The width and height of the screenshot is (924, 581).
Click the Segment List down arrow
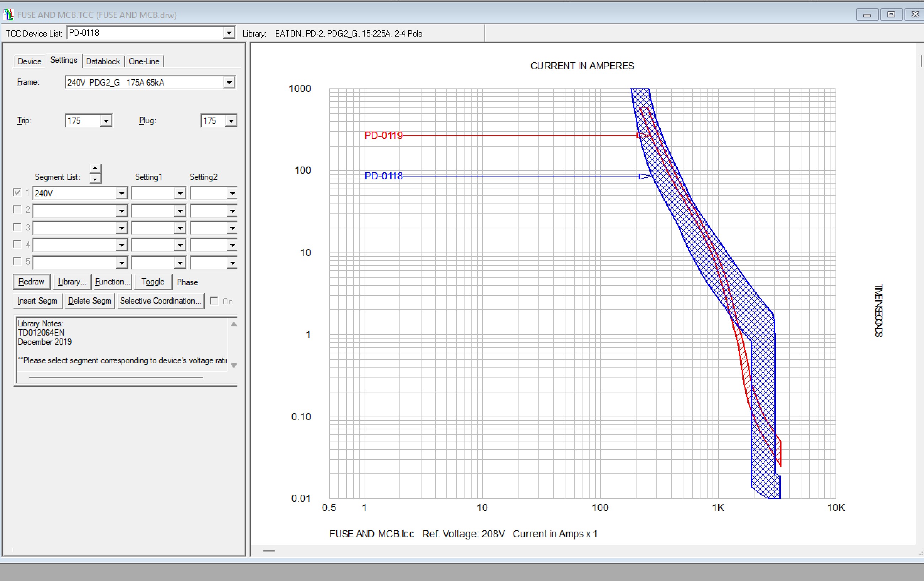pos(95,179)
